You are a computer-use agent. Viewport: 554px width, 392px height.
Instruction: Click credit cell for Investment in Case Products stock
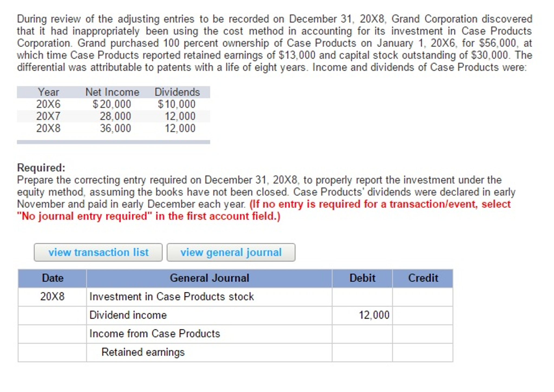coord(422,297)
